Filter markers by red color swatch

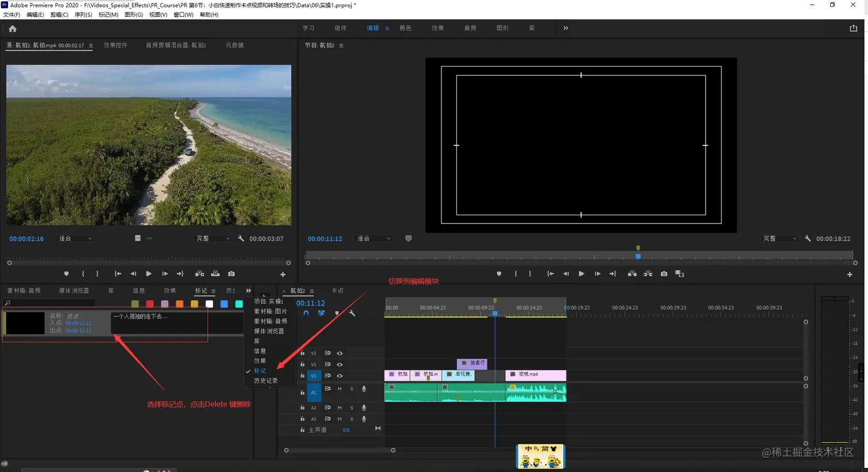[150, 304]
